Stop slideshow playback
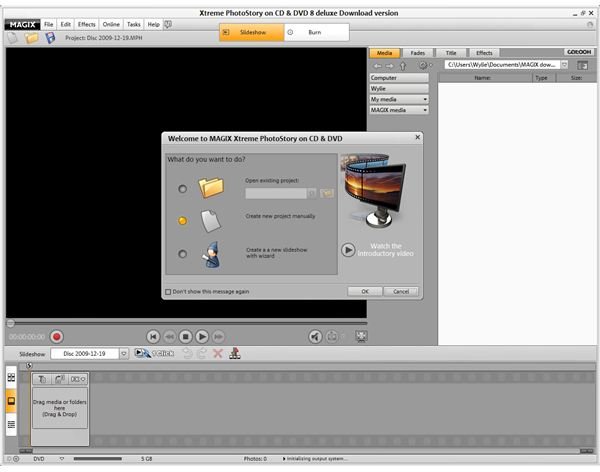Viewport: 600px width, 472px height. pos(186,336)
